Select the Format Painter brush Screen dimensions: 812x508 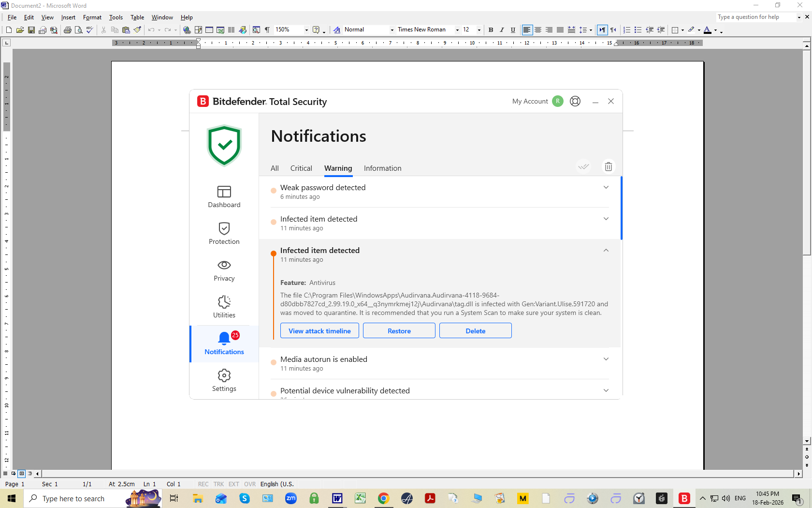[x=137, y=30]
